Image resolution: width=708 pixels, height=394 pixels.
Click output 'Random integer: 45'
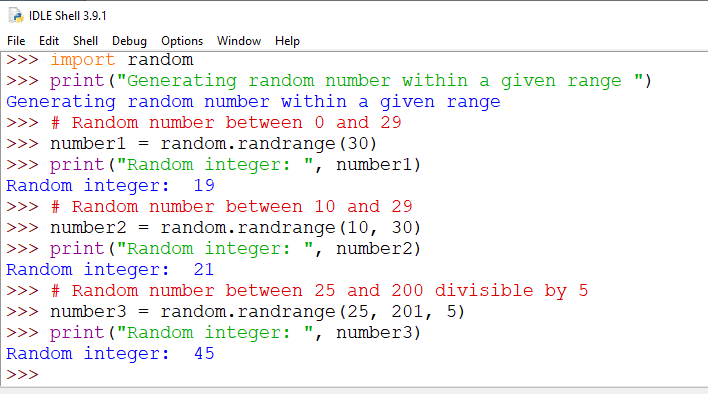110,353
